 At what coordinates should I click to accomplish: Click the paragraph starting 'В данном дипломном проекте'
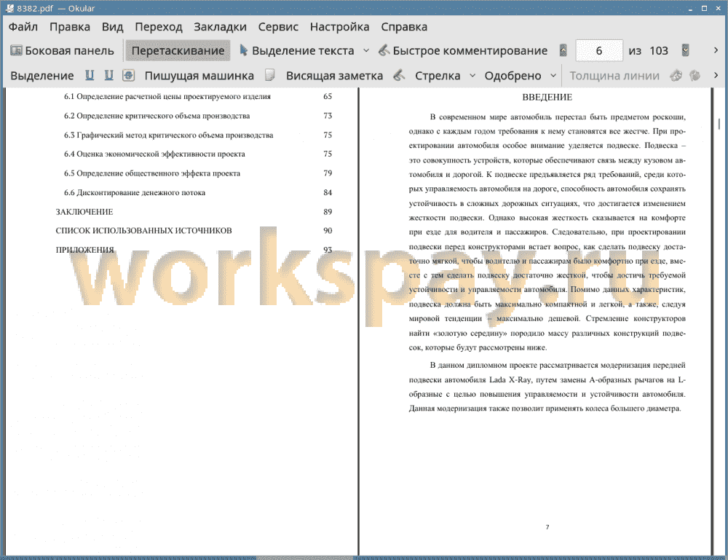(547, 387)
